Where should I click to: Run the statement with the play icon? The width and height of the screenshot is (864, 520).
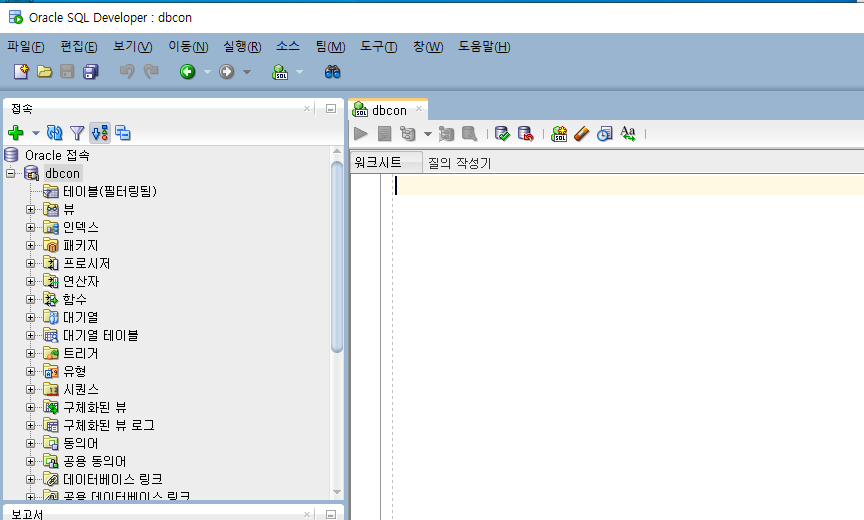[361, 133]
